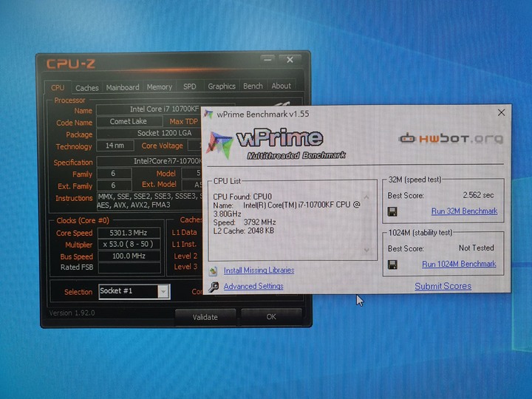The width and height of the screenshot is (532, 399).
Task: Click the Version 1.92.0 label
Action: click(72, 313)
